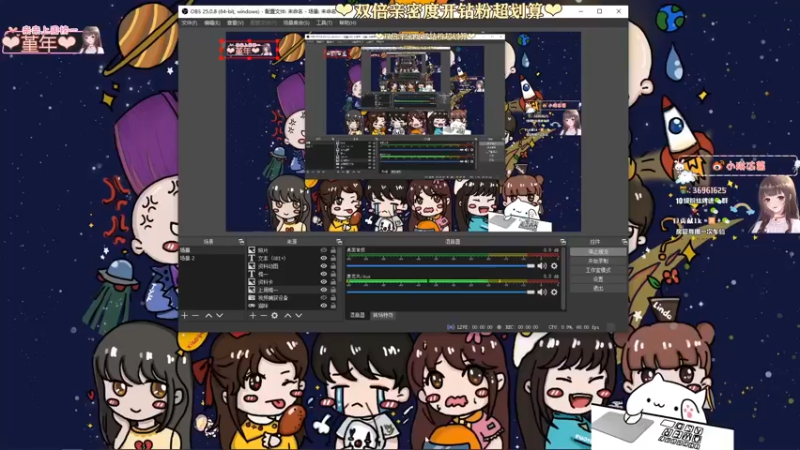Open the 工具(T) menu

[x=324, y=23]
